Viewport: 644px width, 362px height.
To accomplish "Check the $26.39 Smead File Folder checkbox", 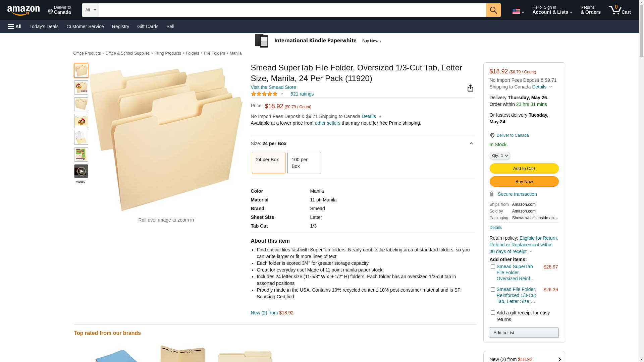I will coord(492,290).
